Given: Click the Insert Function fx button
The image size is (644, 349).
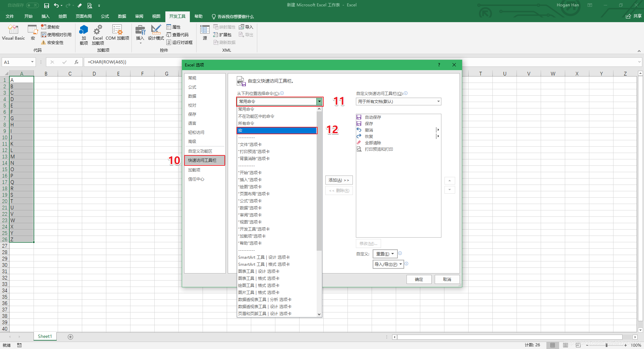Looking at the screenshot, I should [x=76, y=62].
